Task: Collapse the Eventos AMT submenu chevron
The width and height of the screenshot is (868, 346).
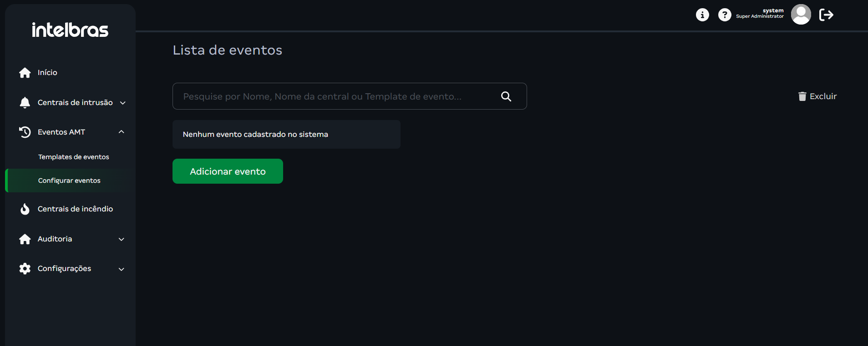Action: coord(122,132)
